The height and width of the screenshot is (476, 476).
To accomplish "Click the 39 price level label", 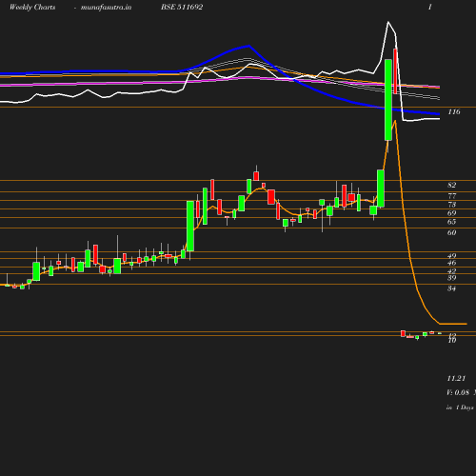I will pos(452,278).
